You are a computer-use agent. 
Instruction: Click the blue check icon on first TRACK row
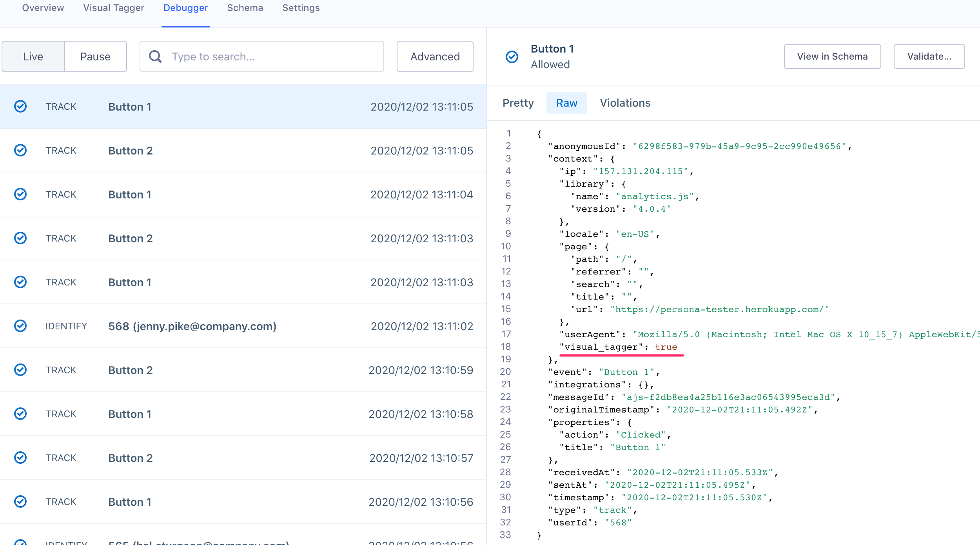20,106
